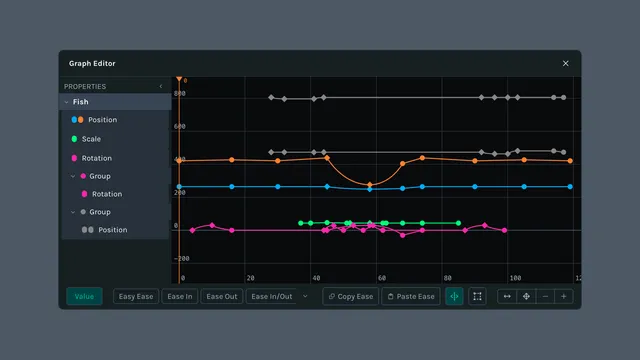This screenshot has height=360, width=640.
Task: Click the orange Position color dot
Action: coord(80,120)
